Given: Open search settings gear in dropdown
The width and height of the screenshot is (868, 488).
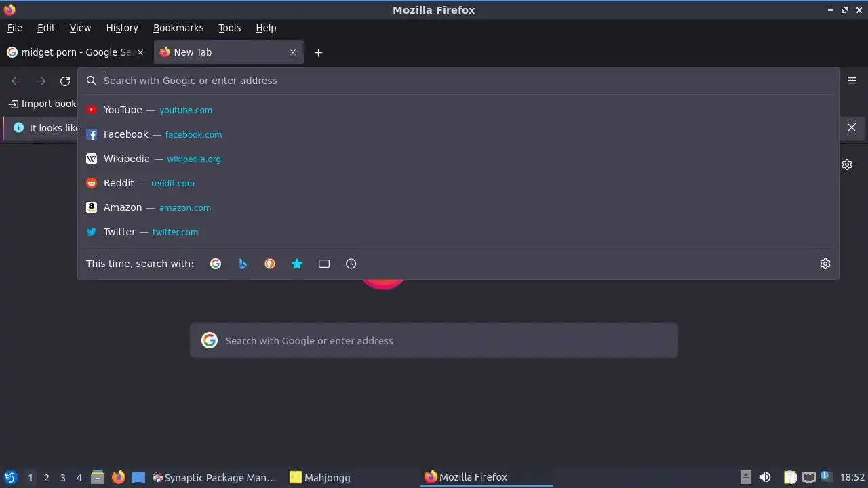Looking at the screenshot, I should [x=825, y=264].
